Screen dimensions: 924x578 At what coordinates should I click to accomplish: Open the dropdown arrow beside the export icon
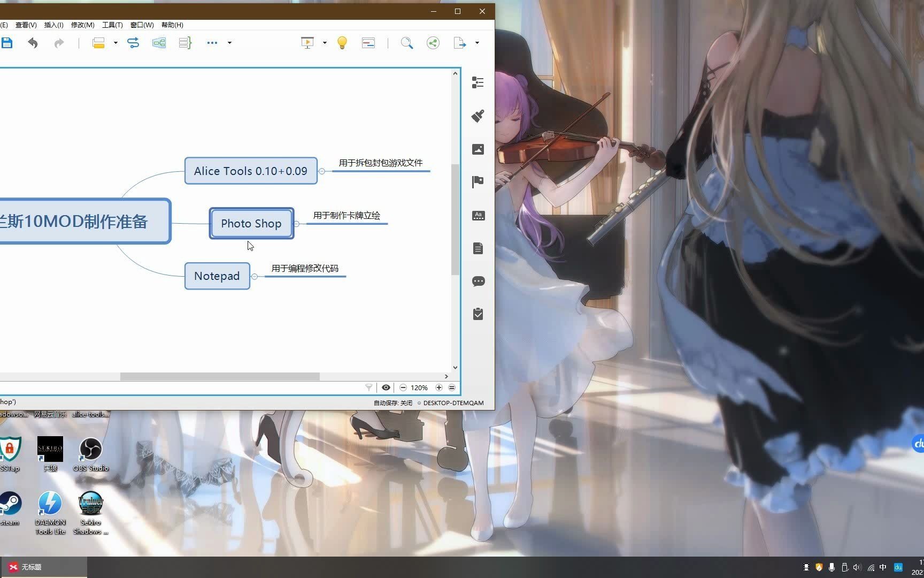coord(477,43)
